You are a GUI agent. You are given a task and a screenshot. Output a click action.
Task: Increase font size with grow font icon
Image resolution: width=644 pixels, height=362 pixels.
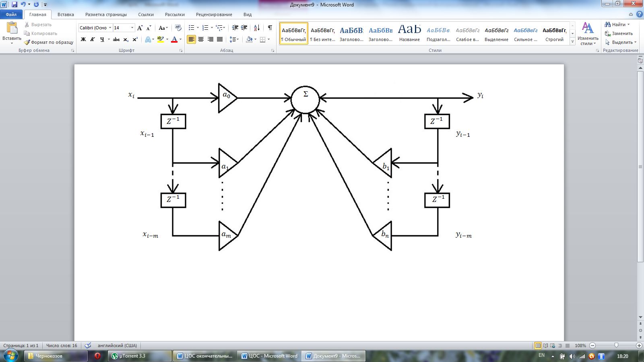point(140,28)
